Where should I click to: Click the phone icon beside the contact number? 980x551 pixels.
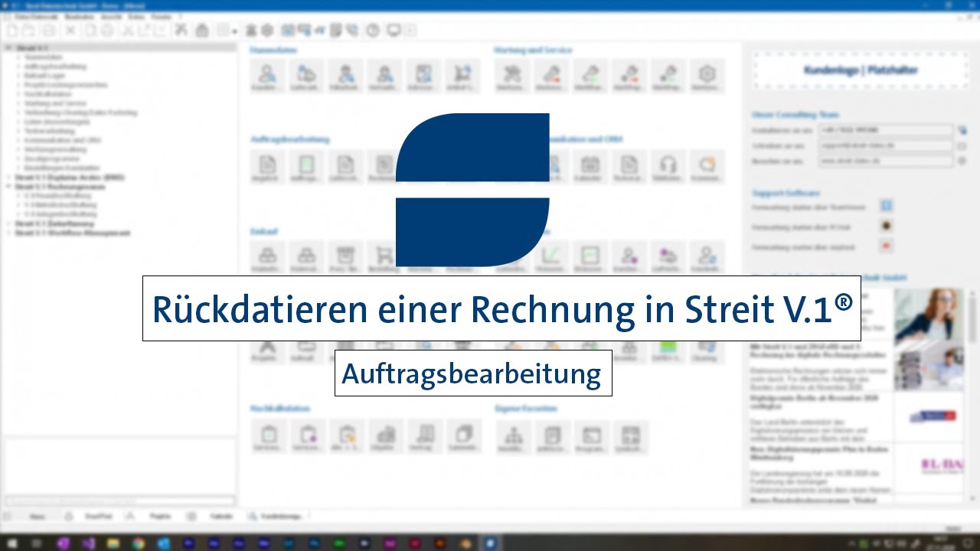pos(962,130)
